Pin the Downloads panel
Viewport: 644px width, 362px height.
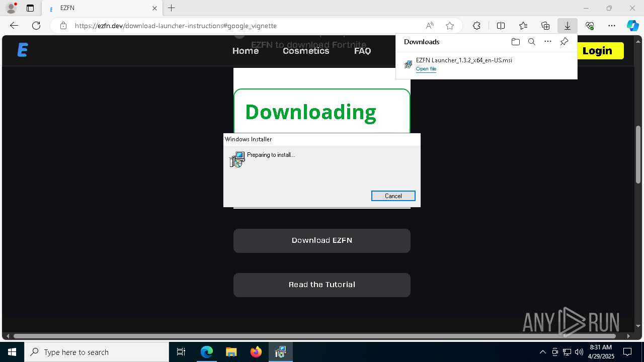(564, 42)
